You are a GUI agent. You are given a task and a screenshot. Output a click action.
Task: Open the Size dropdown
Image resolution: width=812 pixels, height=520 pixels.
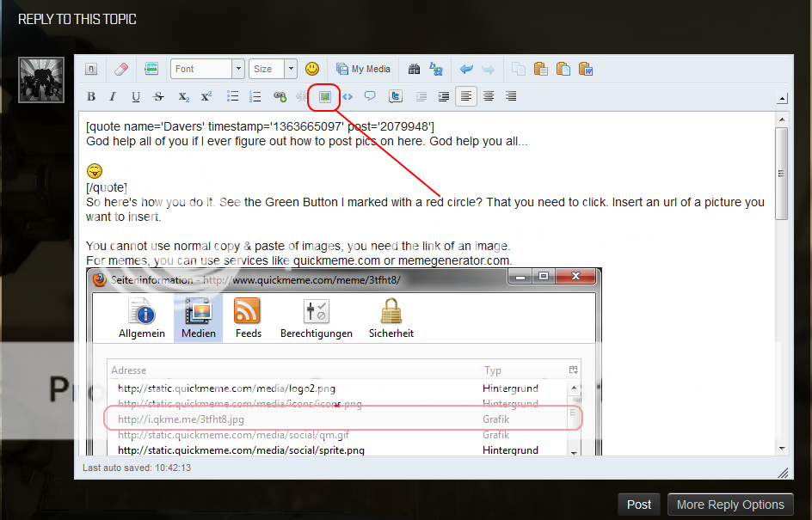[x=273, y=69]
